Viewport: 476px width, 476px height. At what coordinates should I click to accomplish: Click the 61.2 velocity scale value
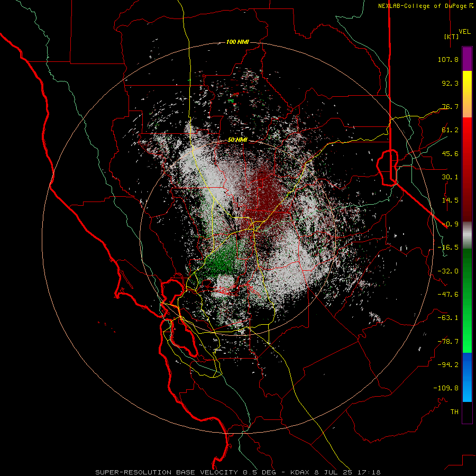[x=450, y=130]
